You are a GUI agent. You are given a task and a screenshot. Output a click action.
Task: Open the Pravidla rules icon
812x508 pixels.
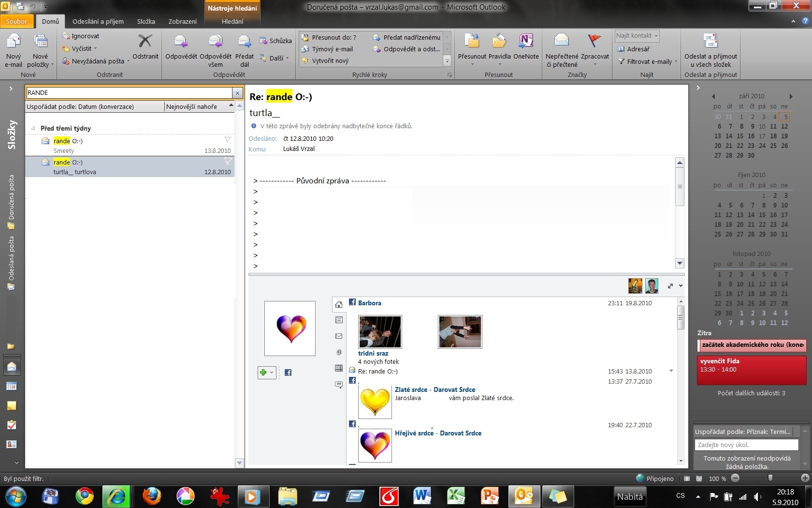pyautogui.click(x=499, y=48)
